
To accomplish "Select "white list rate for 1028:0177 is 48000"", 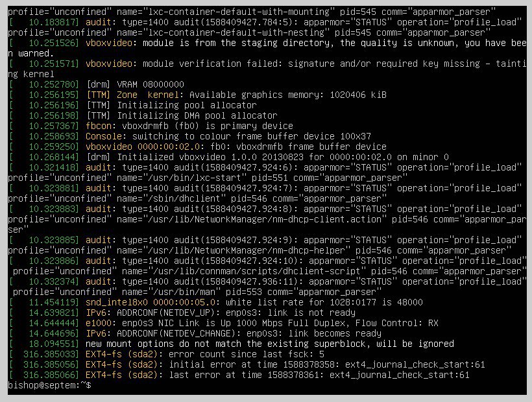I will 324,302.
